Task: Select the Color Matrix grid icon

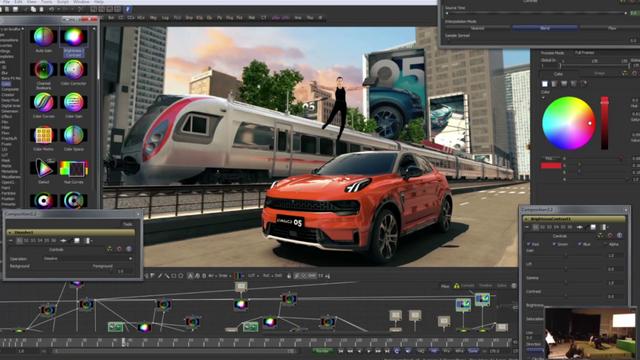Action: click(44, 135)
